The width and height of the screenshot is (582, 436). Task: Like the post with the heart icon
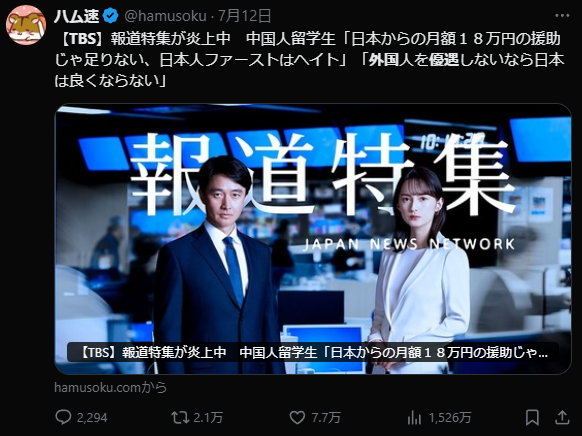(297, 417)
